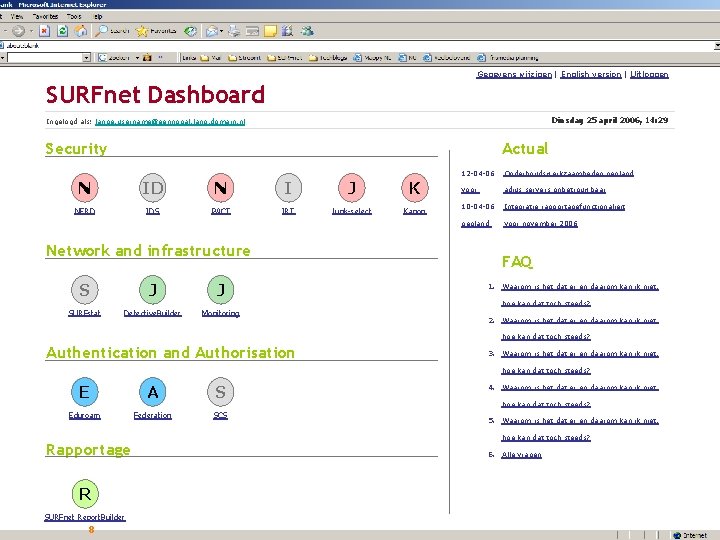Open the Search pane in the toolbar
The image size is (720, 540).
(x=112, y=31)
